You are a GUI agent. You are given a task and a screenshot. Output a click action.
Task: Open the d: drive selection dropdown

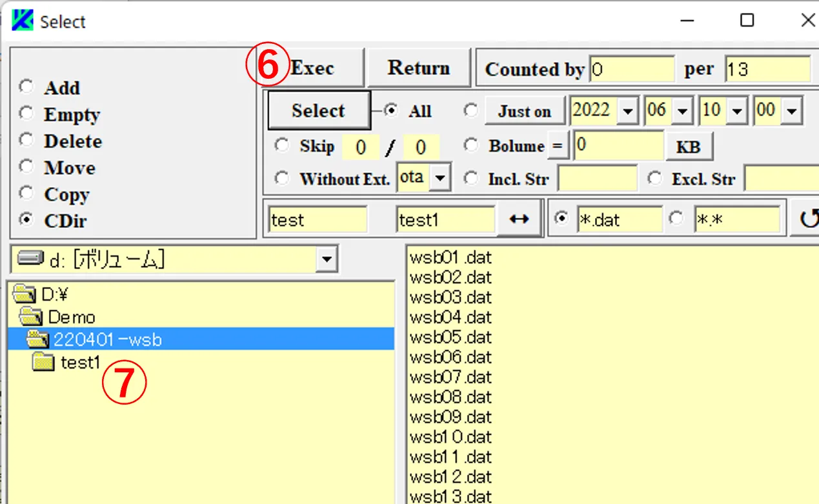coord(327,259)
